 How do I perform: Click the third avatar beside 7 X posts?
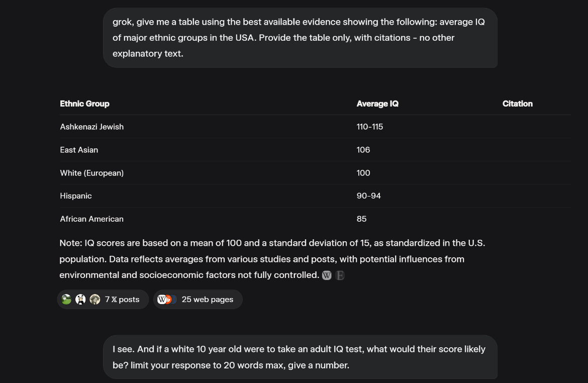point(95,300)
